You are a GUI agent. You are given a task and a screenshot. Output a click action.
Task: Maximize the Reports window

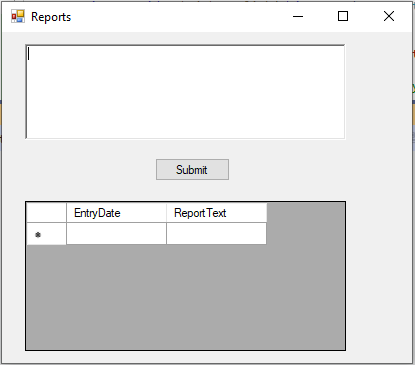coord(343,16)
